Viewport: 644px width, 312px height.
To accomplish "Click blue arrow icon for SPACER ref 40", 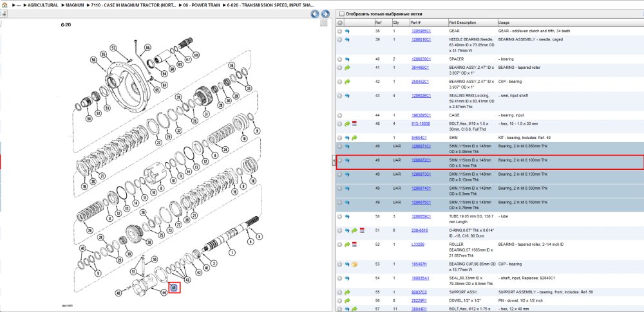I will point(347,59).
